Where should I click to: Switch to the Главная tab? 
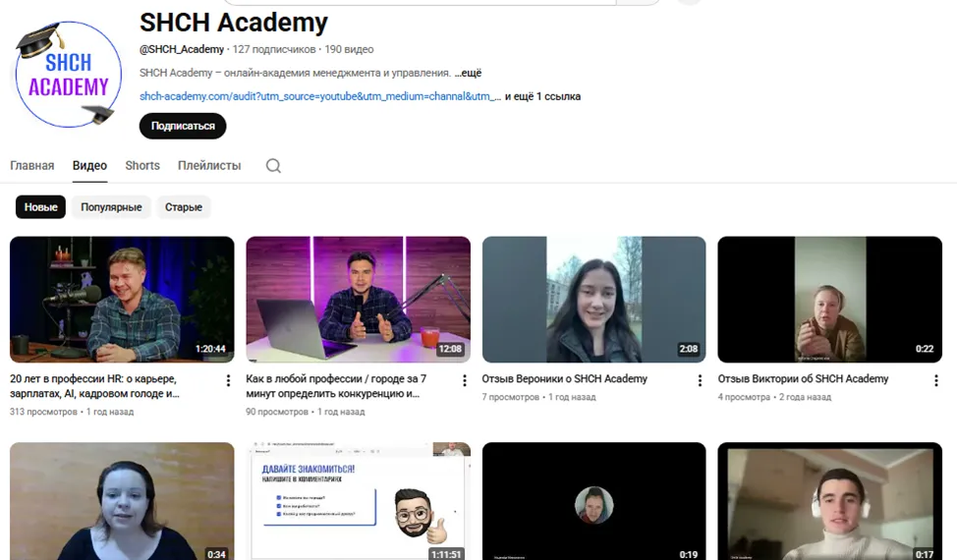(x=32, y=165)
